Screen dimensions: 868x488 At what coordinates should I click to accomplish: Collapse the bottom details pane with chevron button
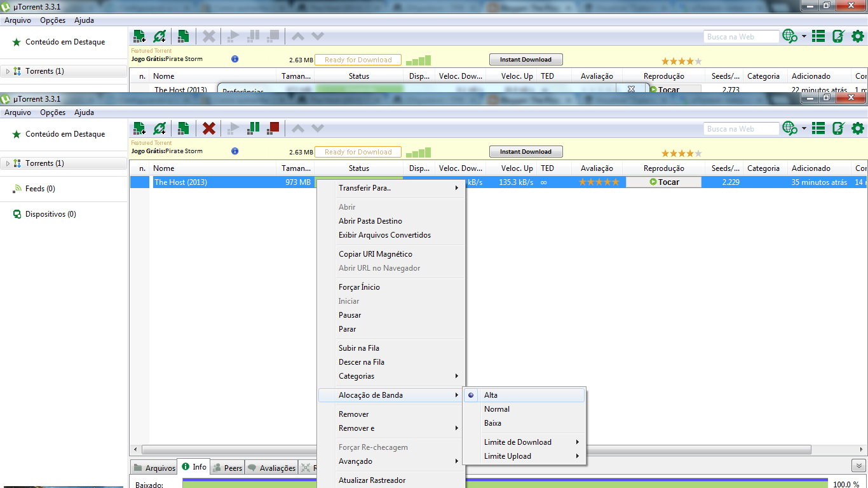tap(858, 466)
